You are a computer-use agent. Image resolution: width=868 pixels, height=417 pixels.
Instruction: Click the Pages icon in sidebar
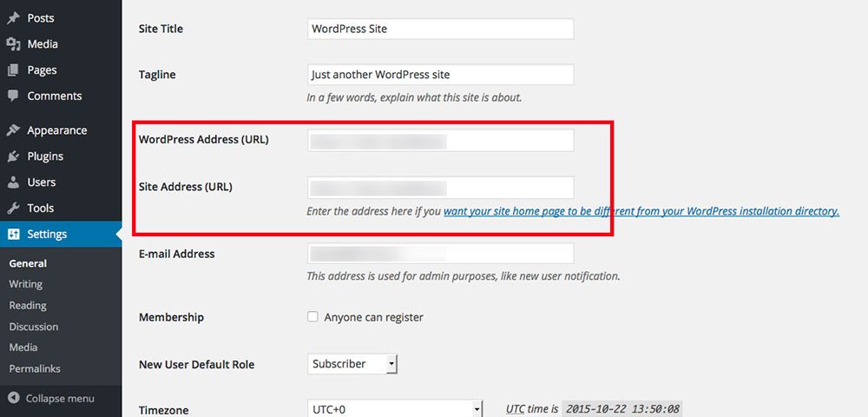(x=13, y=70)
